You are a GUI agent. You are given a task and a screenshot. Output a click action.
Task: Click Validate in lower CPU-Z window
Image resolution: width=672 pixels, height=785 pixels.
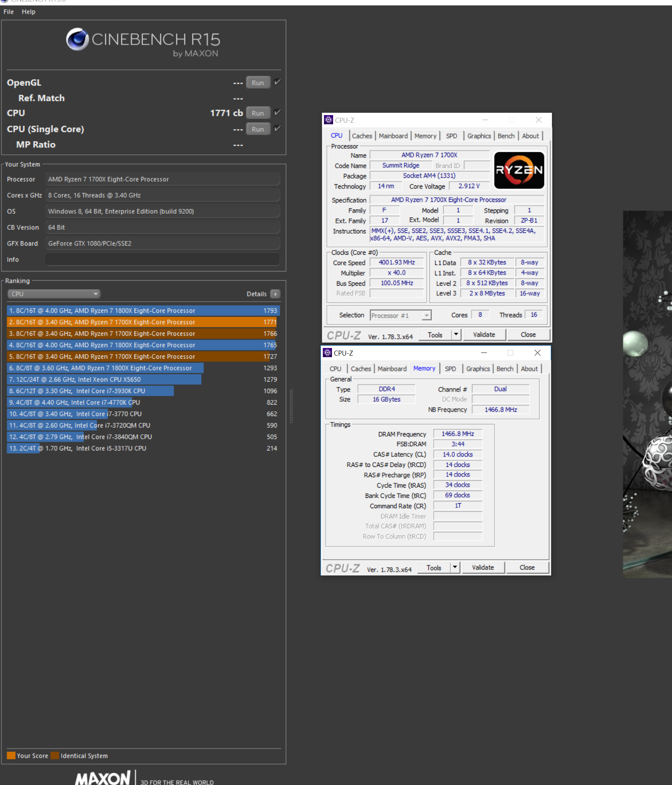[483, 568]
